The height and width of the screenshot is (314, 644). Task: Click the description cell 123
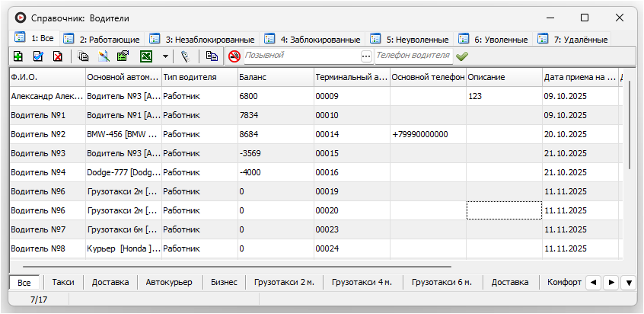tap(504, 96)
